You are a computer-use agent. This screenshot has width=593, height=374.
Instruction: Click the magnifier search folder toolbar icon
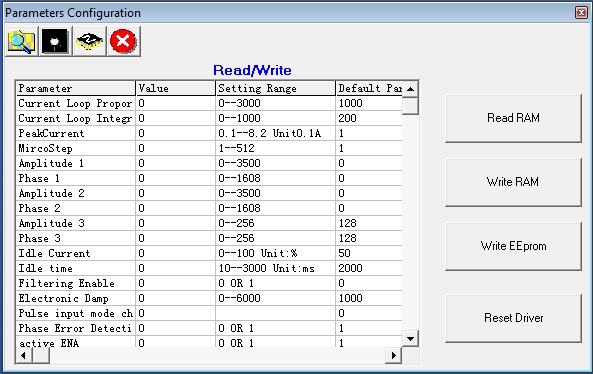pos(22,41)
